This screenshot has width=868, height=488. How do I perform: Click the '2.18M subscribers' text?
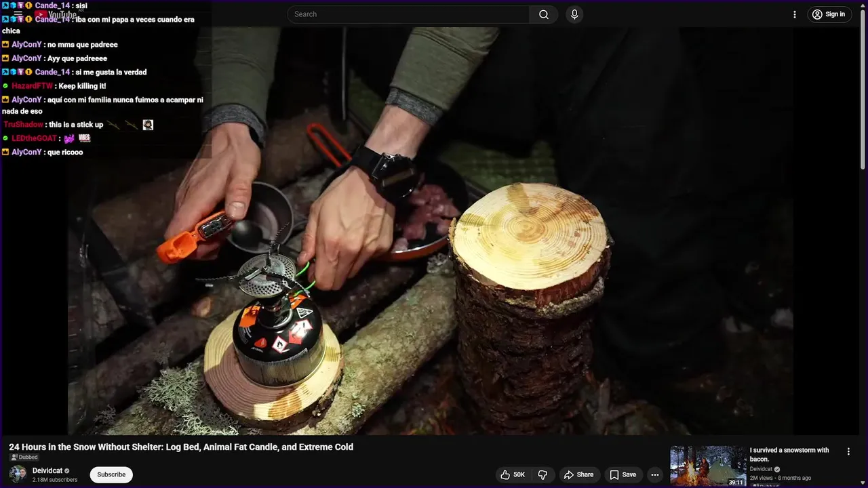pyautogui.click(x=55, y=480)
